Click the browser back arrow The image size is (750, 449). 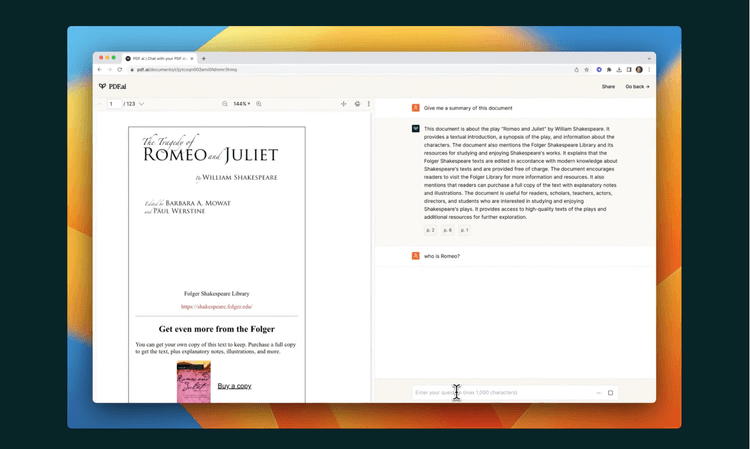(99, 69)
